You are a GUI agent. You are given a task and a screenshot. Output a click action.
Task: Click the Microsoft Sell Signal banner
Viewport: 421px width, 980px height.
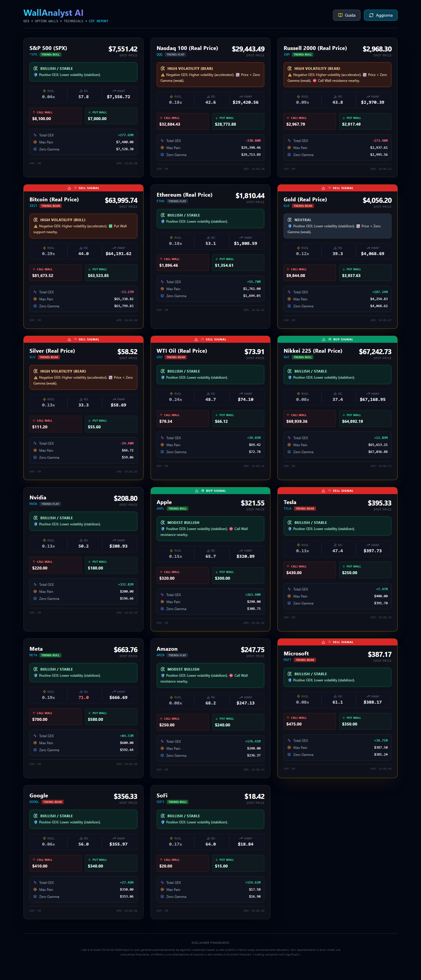(x=338, y=642)
